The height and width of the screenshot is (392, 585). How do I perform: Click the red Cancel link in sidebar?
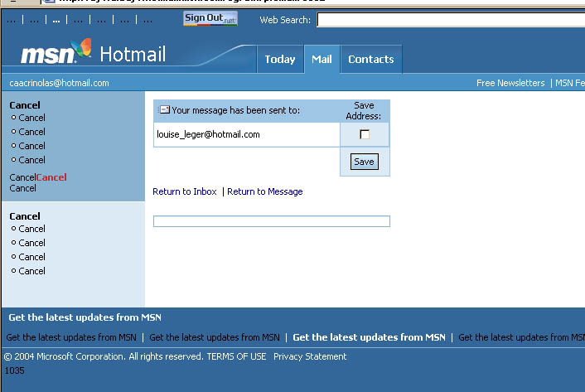(x=51, y=177)
